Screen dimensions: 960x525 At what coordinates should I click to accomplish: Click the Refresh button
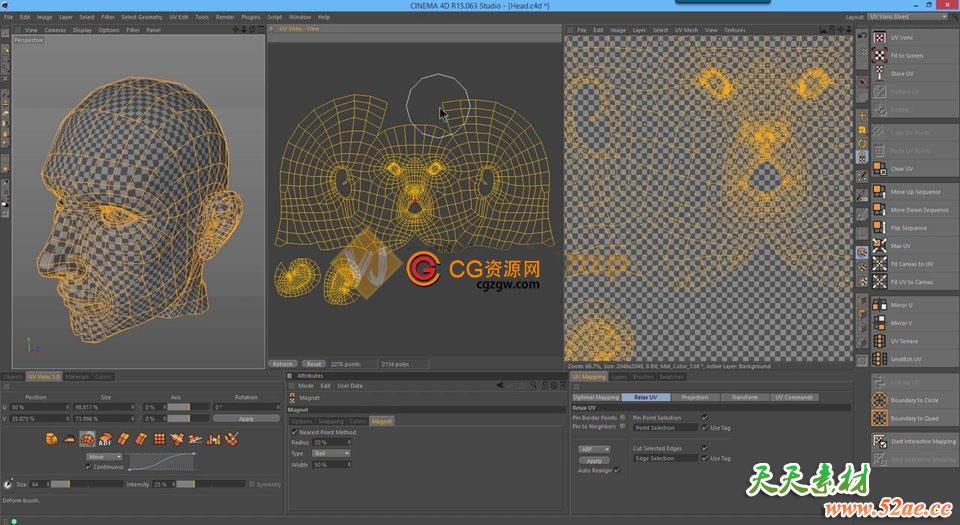pyautogui.click(x=282, y=364)
